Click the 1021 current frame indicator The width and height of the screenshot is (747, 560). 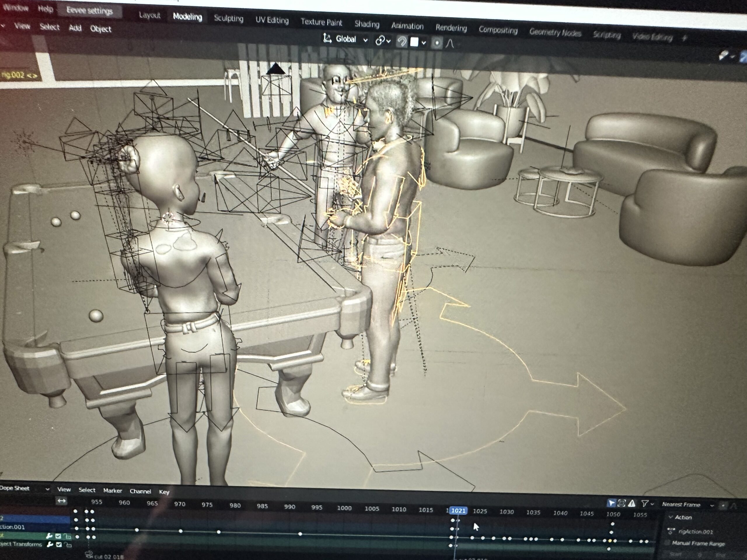pos(458,511)
